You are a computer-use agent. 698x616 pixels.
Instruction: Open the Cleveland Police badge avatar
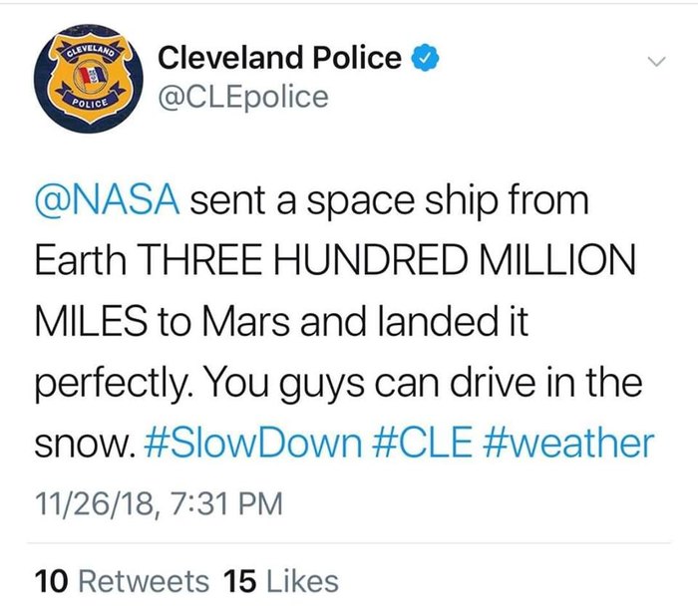[89, 79]
